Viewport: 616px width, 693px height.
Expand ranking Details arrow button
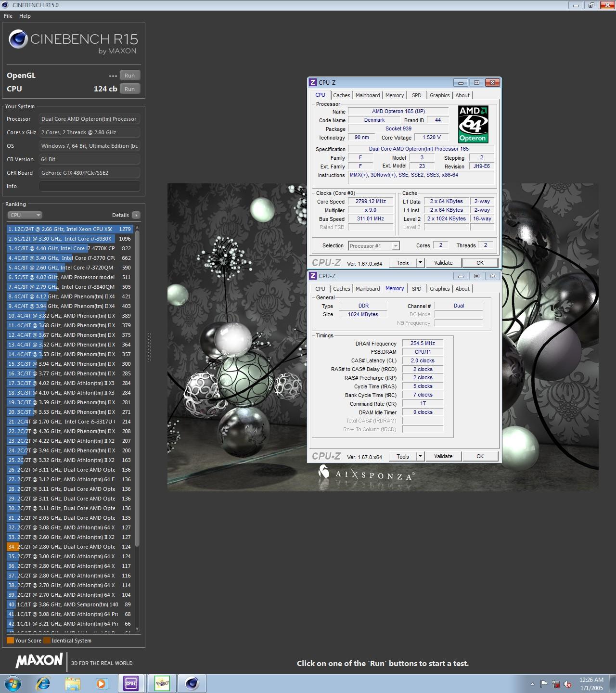(x=136, y=215)
